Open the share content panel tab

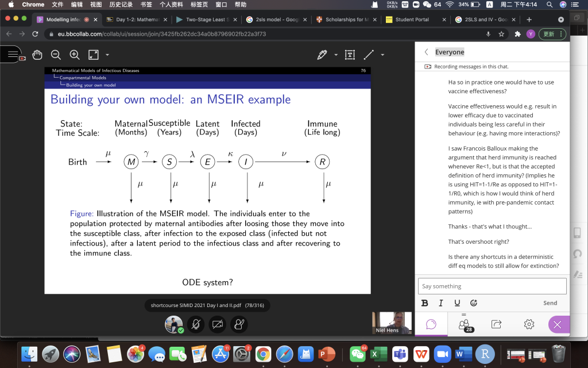(x=496, y=324)
